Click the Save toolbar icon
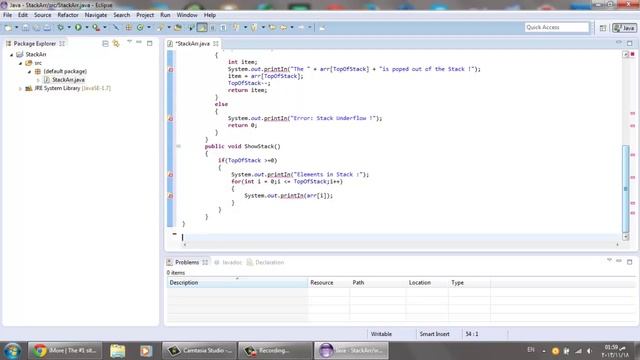Screen dimensions: 640x360 pos(26,27)
